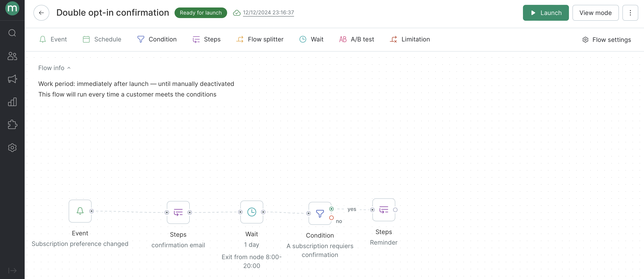The width and height of the screenshot is (644, 279).
Task: Toggle the yes branch on Condition node
Action: coord(331,209)
